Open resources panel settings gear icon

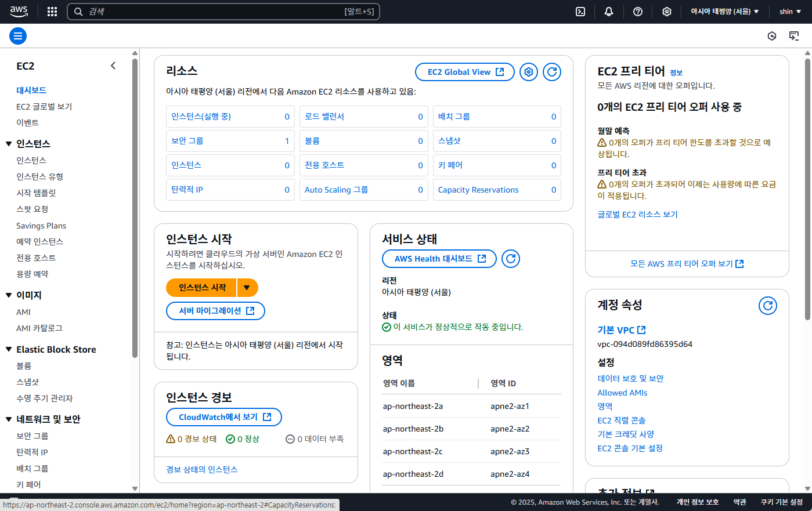tap(529, 72)
